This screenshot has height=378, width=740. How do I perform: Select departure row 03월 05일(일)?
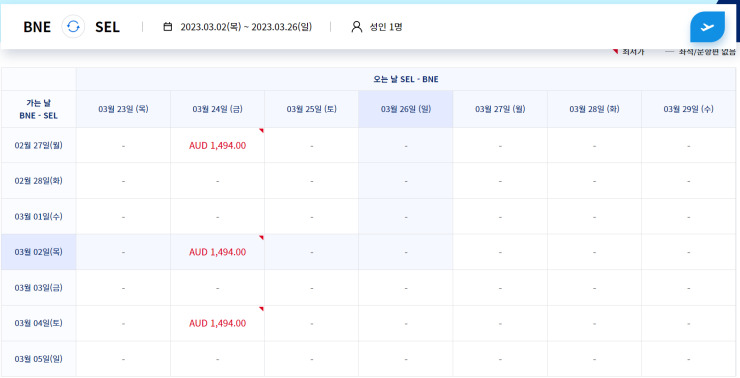39,359
